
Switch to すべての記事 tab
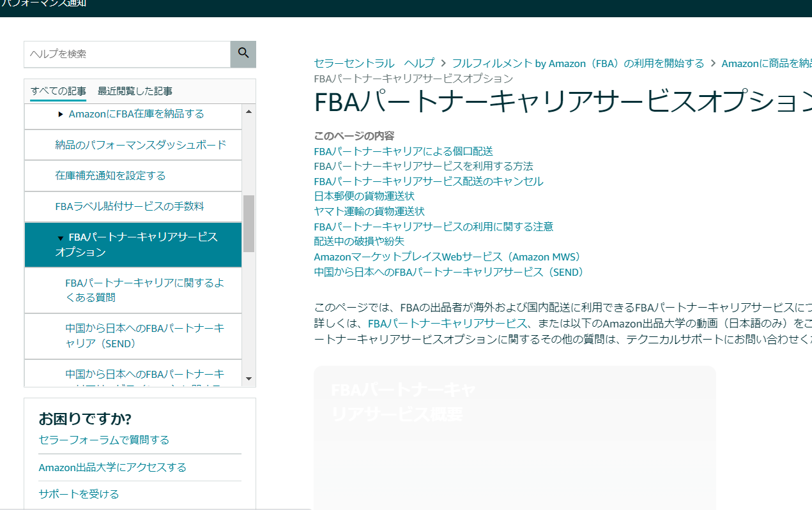click(x=58, y=91)
